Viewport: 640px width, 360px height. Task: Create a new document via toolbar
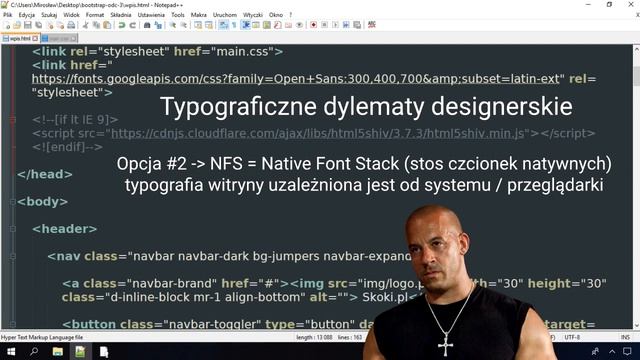[x=7, y=25]
